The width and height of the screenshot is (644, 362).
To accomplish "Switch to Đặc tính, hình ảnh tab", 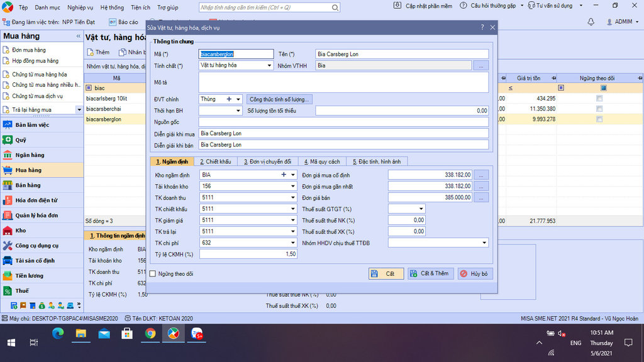I will click(377, 162).
